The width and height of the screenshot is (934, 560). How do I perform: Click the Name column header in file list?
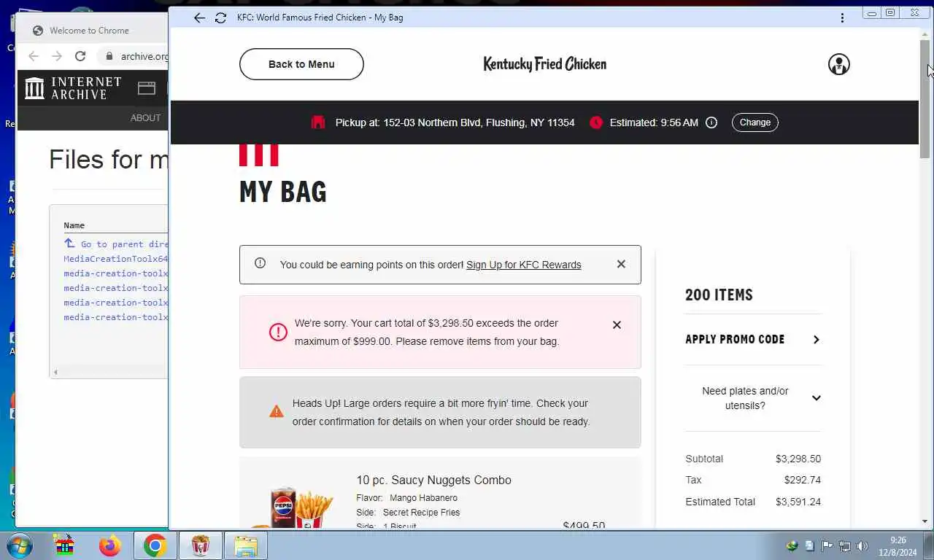(x=74, y=225)
